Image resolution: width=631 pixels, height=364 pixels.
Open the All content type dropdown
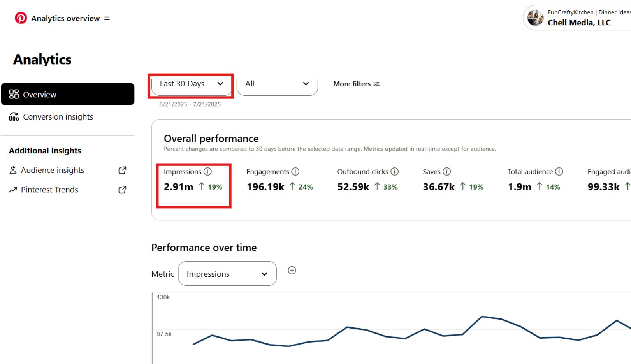(x=277, y=84)
